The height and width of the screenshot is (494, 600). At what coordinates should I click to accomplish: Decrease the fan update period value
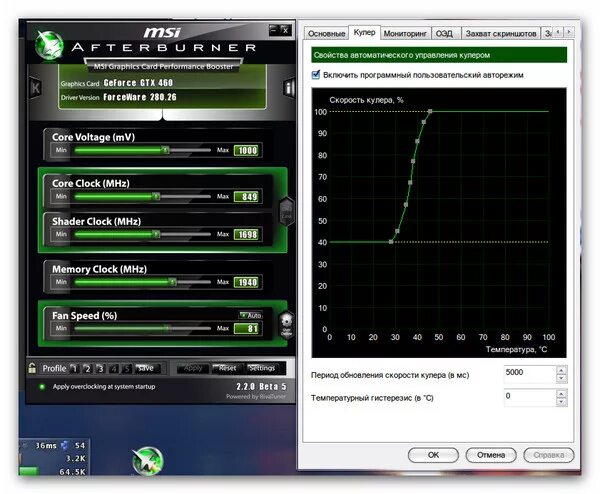pos(561,378)
